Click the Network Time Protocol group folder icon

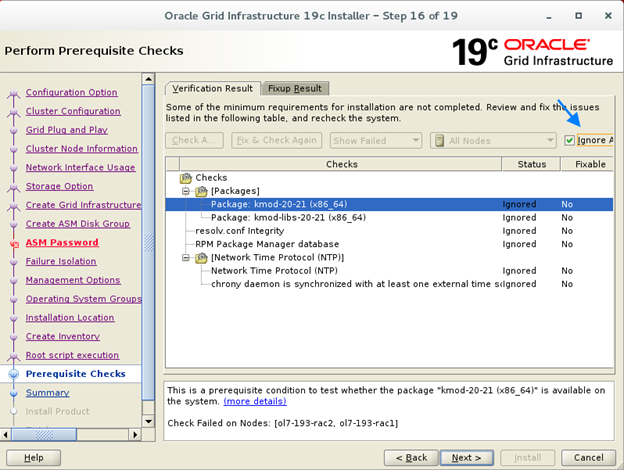(x=201, y=258)
